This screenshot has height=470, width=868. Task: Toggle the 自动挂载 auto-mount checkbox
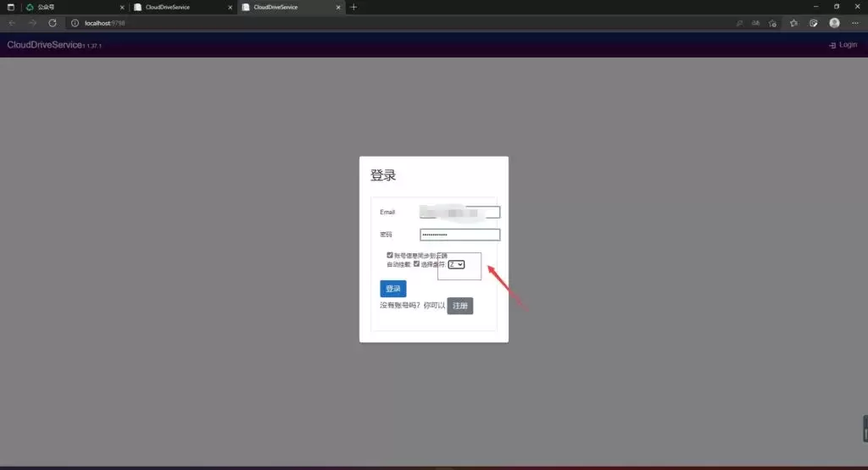[x=416, y=263]
